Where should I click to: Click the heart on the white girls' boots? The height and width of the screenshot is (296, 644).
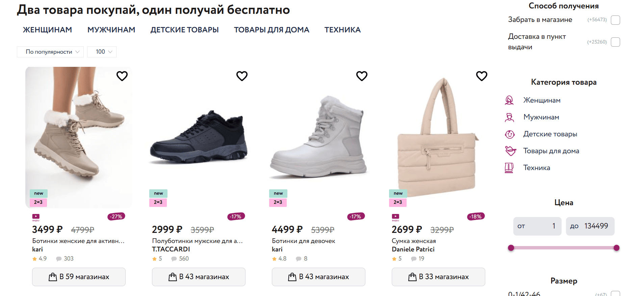point(362,76)
